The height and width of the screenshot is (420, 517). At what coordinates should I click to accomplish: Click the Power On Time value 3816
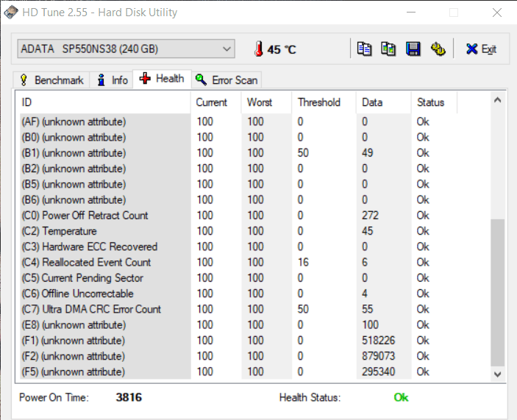(x=129, y=397)
